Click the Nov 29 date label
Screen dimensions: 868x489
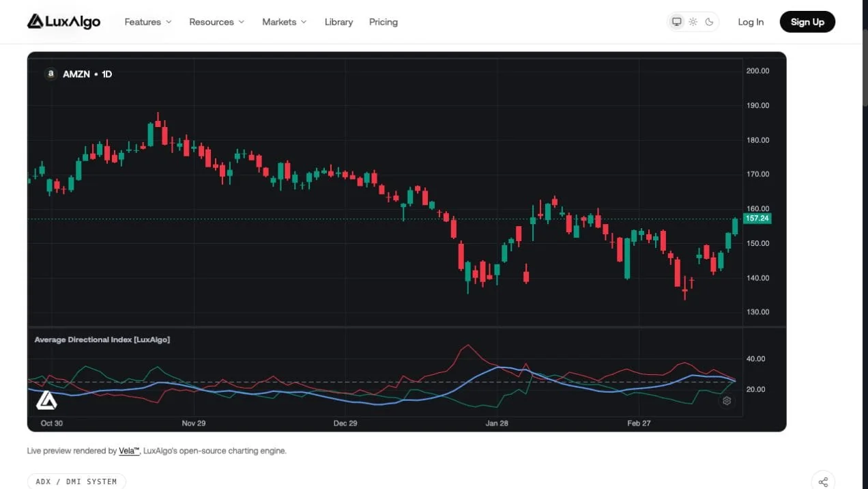(194, 423)
